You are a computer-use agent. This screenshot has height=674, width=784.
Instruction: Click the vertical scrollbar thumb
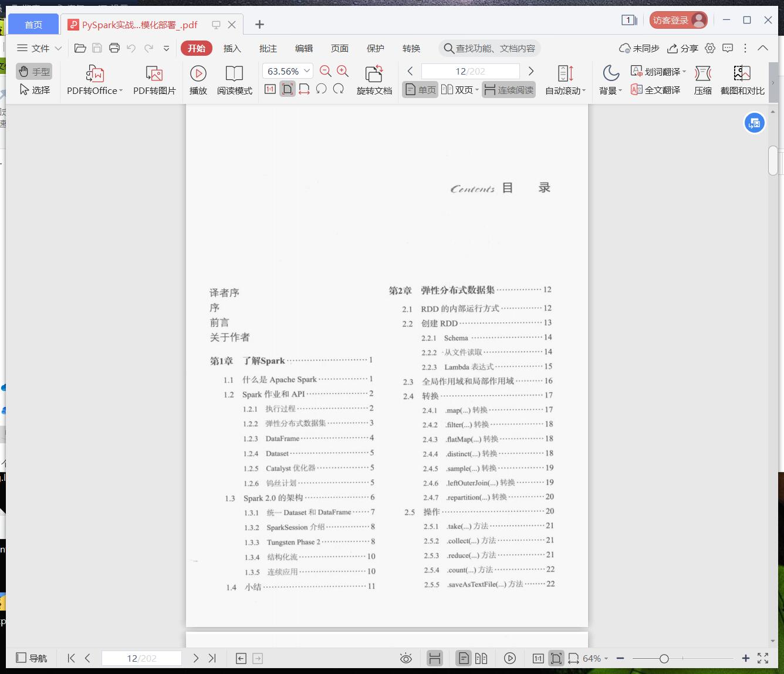(x=773, y=160)
